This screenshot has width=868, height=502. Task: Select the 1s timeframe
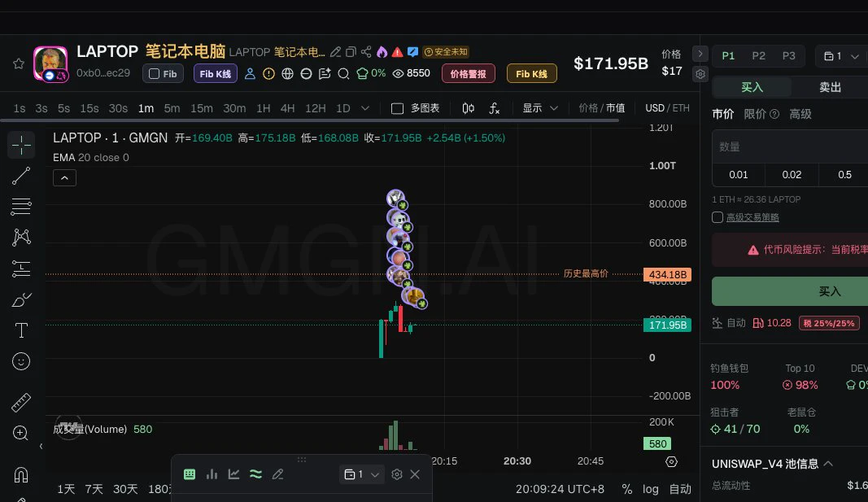[x=20, y=108]
